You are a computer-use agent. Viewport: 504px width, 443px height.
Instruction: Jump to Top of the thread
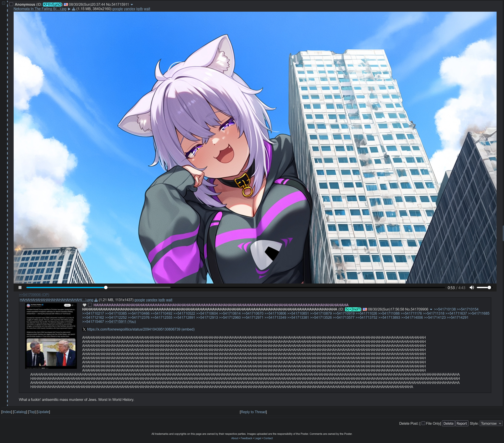[32, 412]
